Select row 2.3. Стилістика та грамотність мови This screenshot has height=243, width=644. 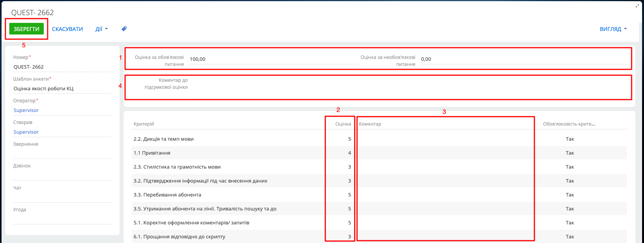coord(379,167)
